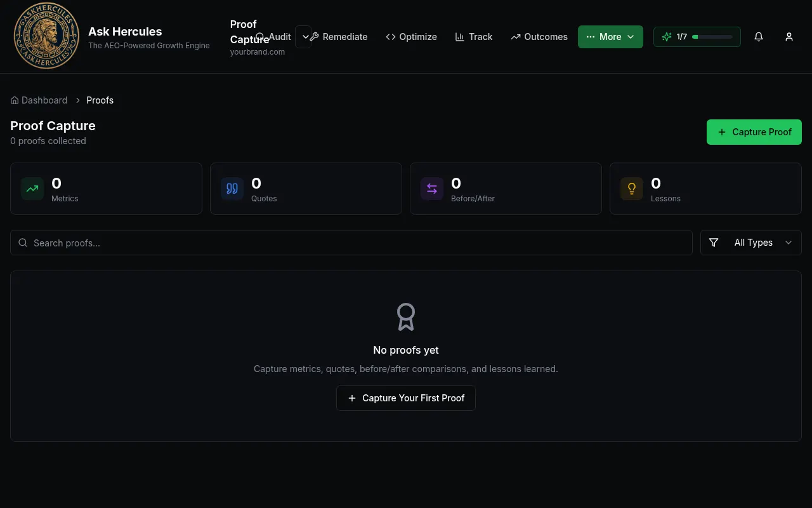Go to the Audit nav item
812x508 pixels.
(x=273, y=37)
